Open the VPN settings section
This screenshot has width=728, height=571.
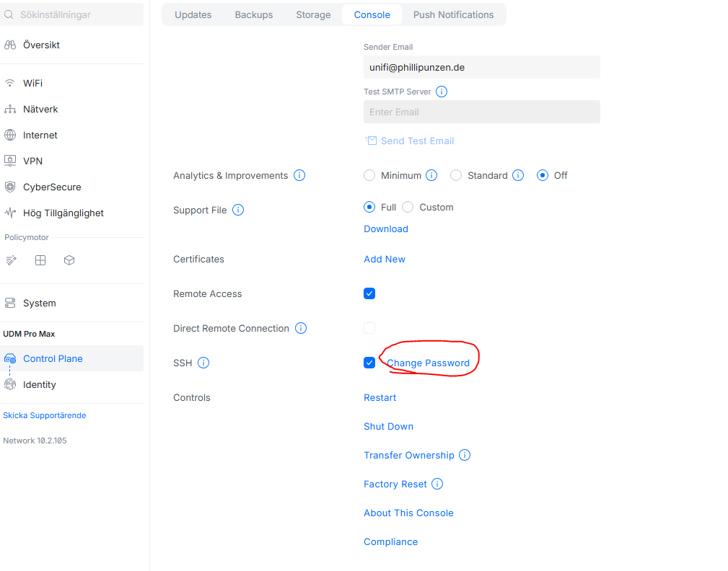pyautogui.click(x=32, y=161)
